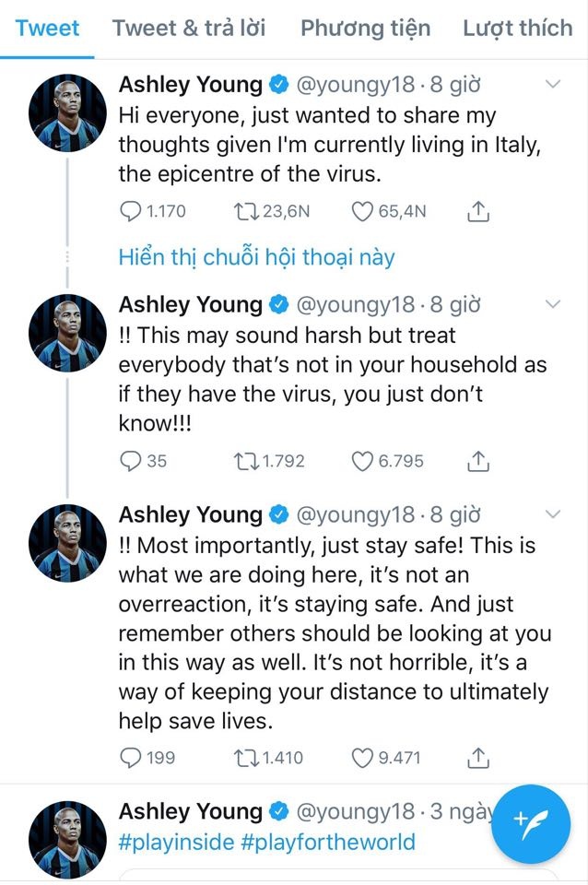The height and width of the screenshot is (885, 588).
Task: Click Ashley Young's verified badge
Action: 277,84
